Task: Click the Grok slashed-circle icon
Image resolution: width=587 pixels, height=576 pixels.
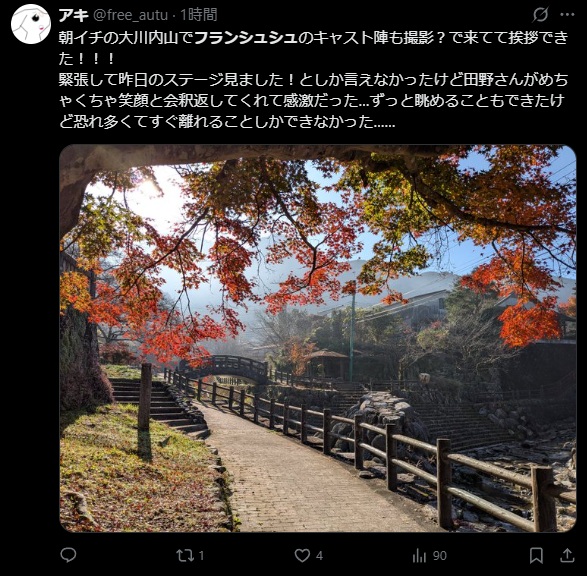Action: tap(541, 15)
